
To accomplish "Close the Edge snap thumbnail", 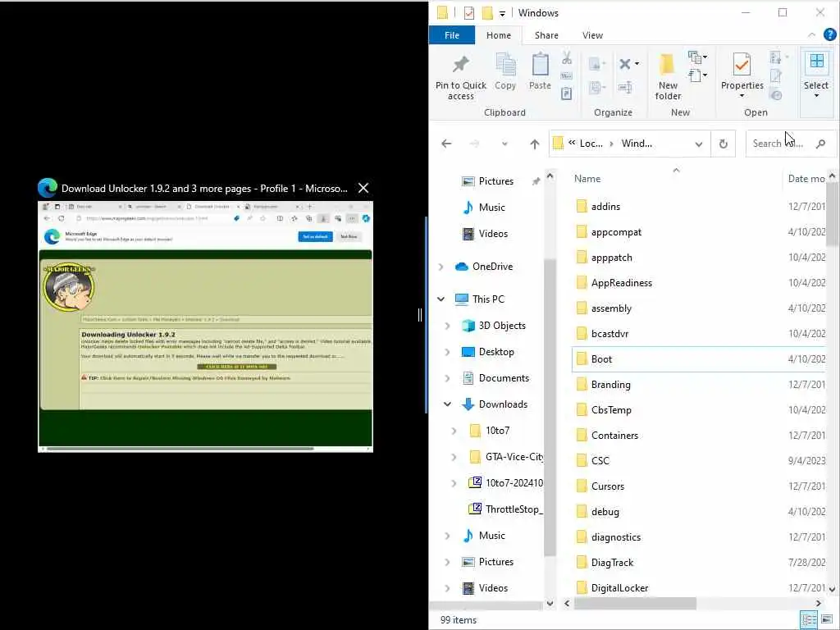I will click(x=363, y=188).
